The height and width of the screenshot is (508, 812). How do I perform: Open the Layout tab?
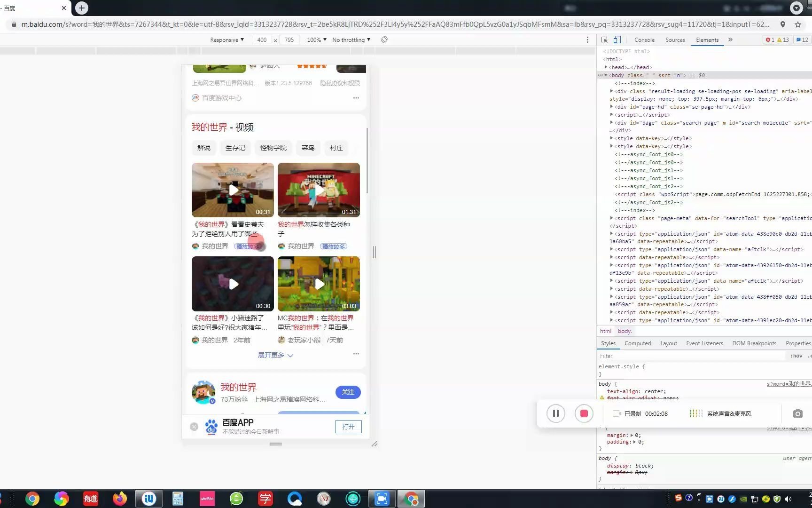(668, 343)
